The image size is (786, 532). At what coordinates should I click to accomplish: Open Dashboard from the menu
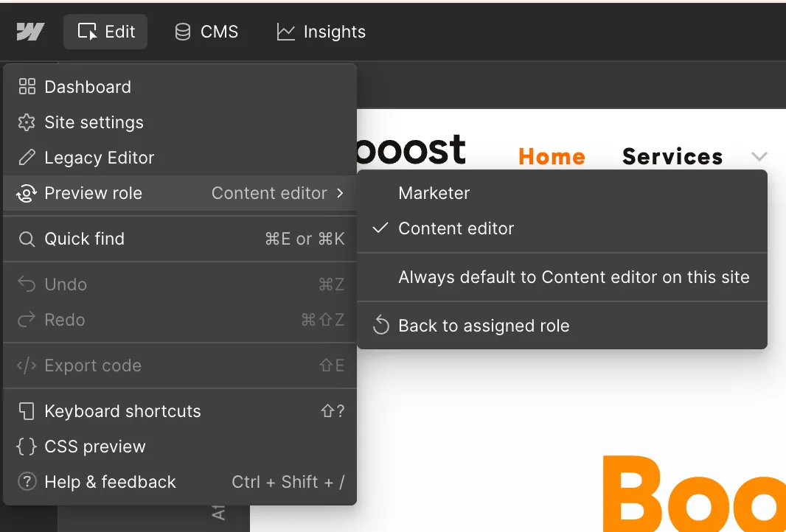180,87
